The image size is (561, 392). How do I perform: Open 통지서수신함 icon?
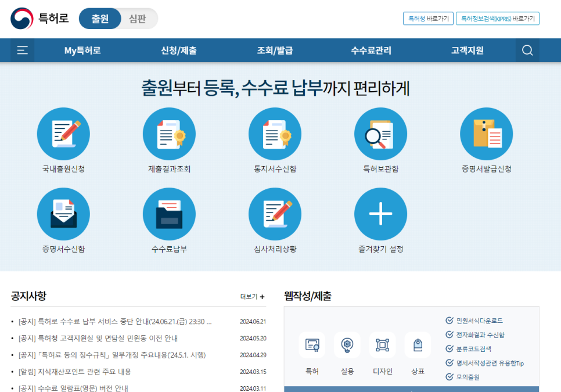click(x=275, y=134)
